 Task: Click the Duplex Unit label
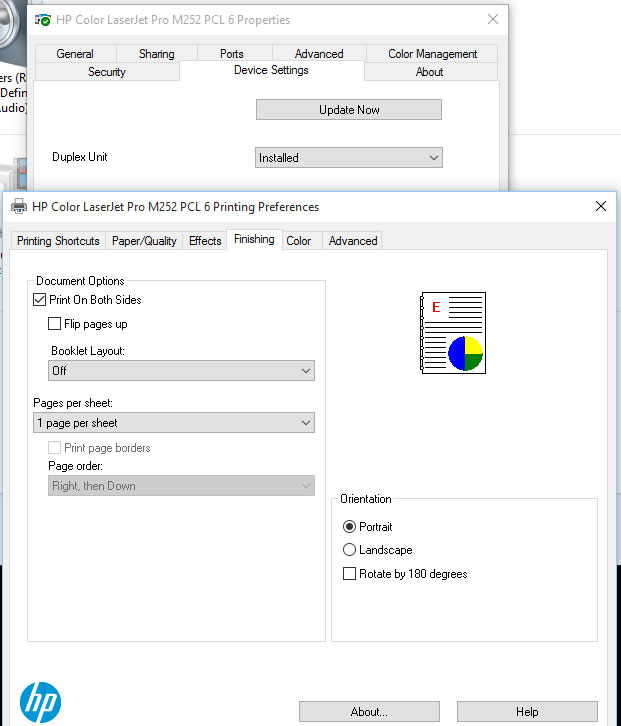tap(80, 157)
